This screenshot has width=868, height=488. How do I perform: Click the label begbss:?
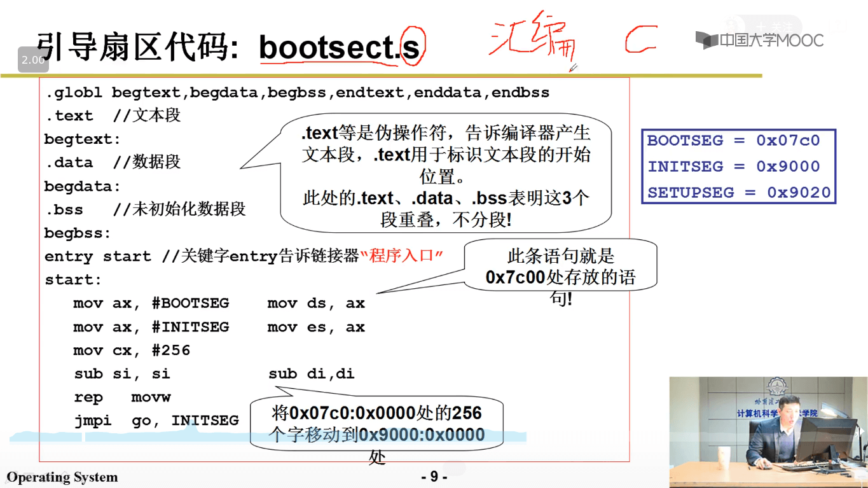pyautogui.click(x=78, y=233)
